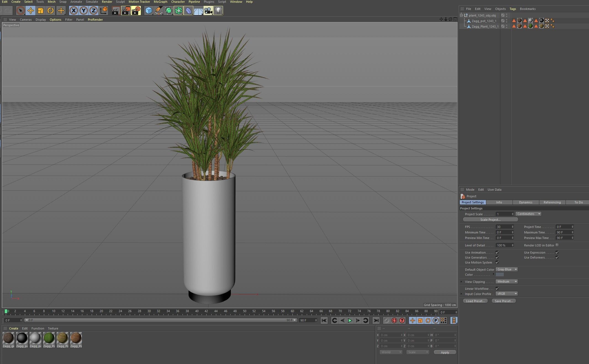Open the Scale mode dropdown in coordinates
The height and width of the screenshot is (364, 589).
tap(418, 352)
